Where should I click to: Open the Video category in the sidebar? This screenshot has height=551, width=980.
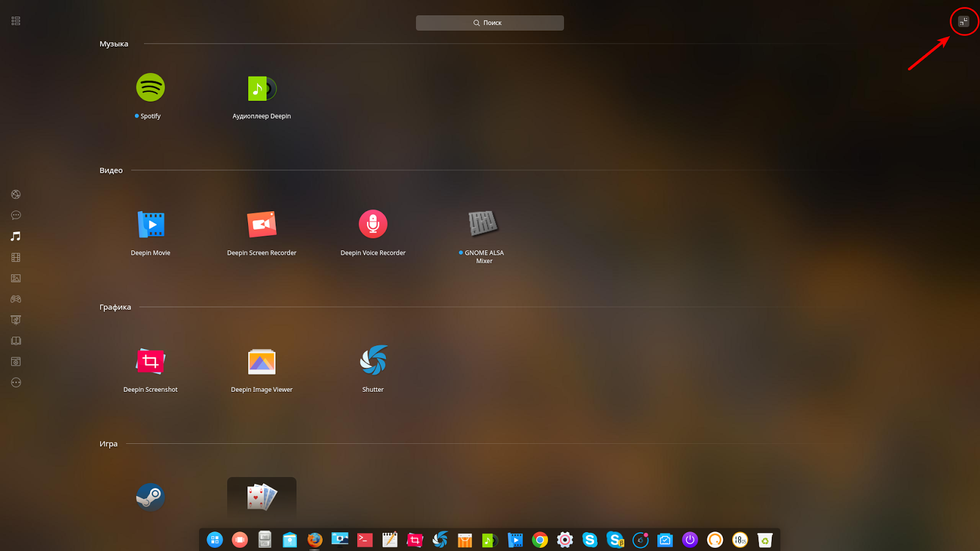tap(15, 257)
